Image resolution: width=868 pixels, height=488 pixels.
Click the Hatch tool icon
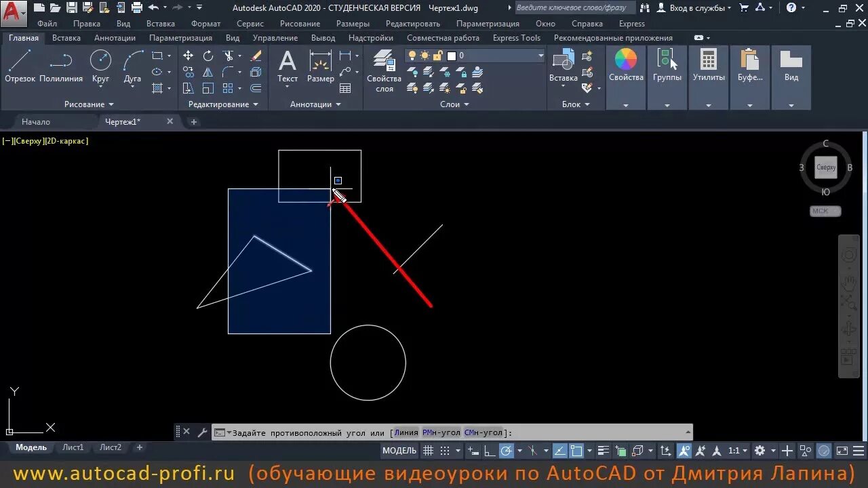point(157,88)
